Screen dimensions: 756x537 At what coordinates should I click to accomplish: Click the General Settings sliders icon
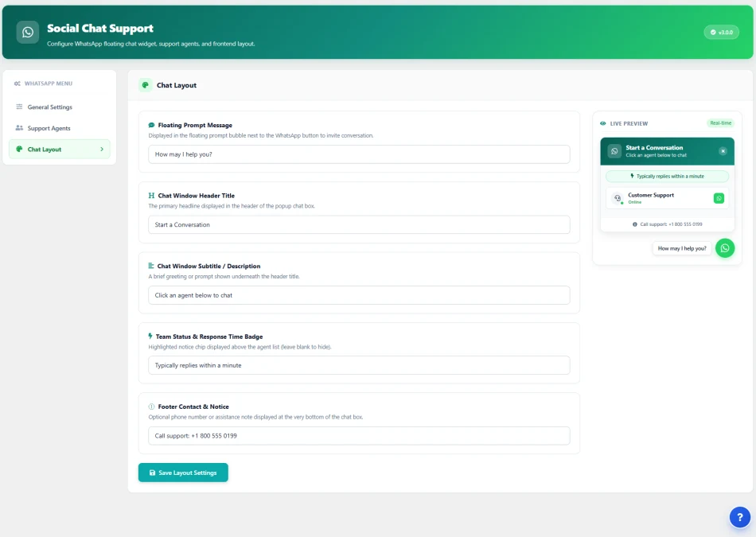point(19,107)
